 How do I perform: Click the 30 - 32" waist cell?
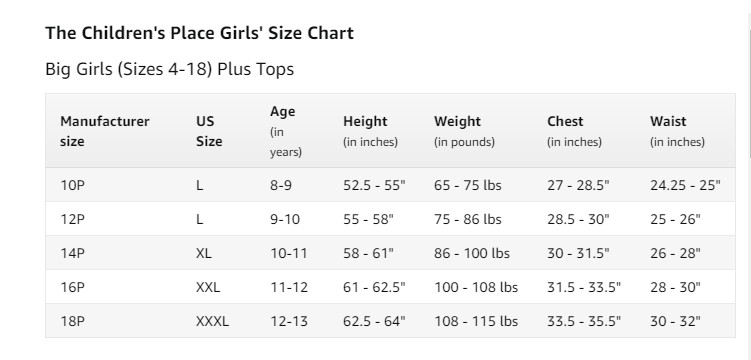[675, 321]
